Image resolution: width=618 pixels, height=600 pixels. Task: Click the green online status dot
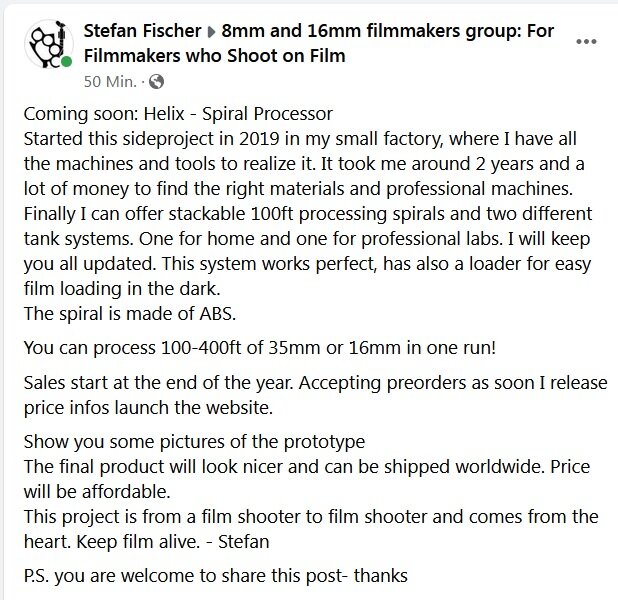[x=67, y=62]
